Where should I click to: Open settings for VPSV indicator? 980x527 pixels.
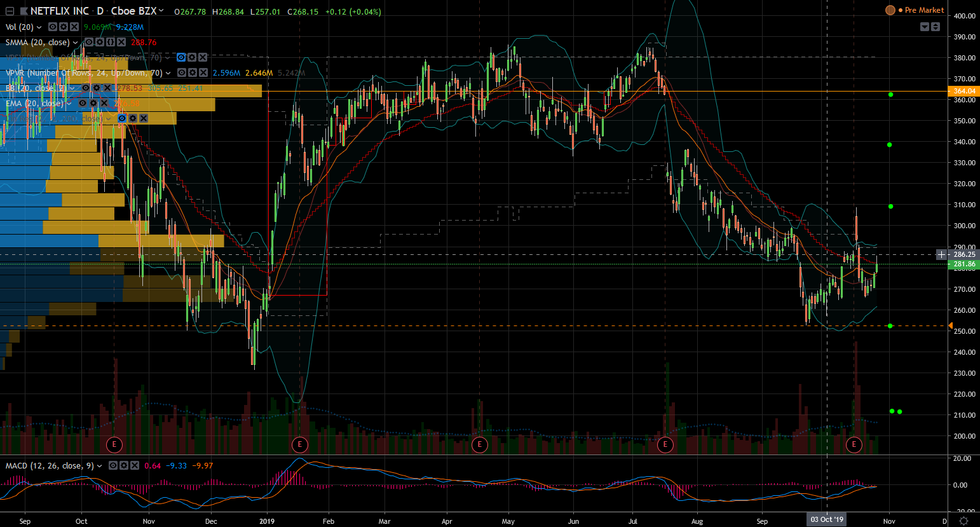point(192,57)
